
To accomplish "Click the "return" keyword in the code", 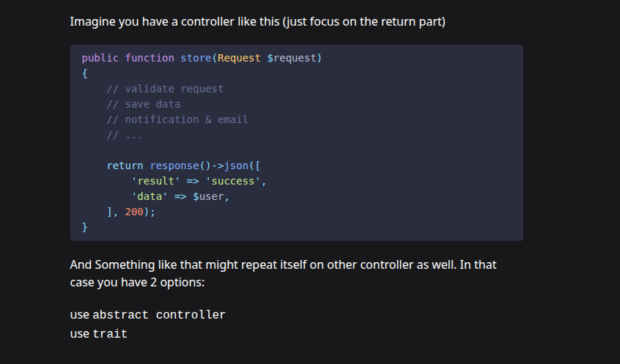I will click(x=125, y=166).
